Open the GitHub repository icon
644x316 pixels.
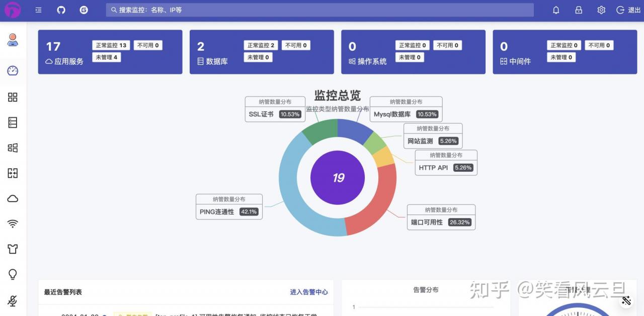pyautogui.click(x=61, y=10)
